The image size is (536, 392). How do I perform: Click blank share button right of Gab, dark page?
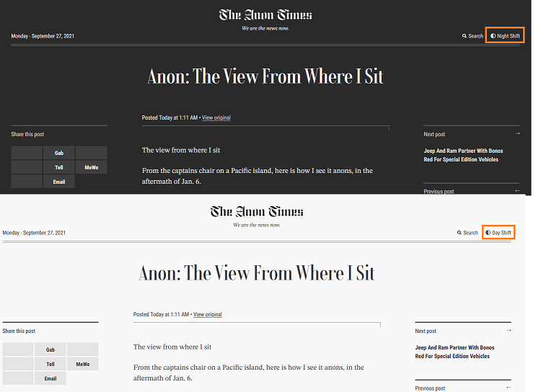point(92,153)
